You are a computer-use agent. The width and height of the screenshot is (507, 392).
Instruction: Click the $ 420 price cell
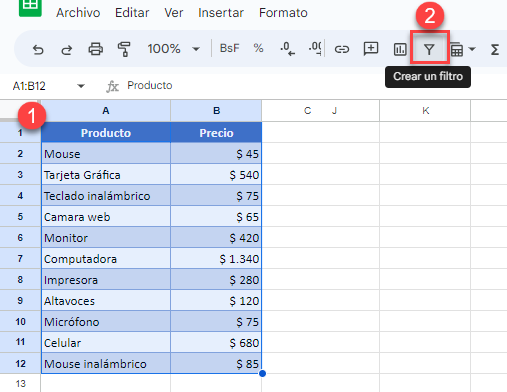[x=216, y=238]
